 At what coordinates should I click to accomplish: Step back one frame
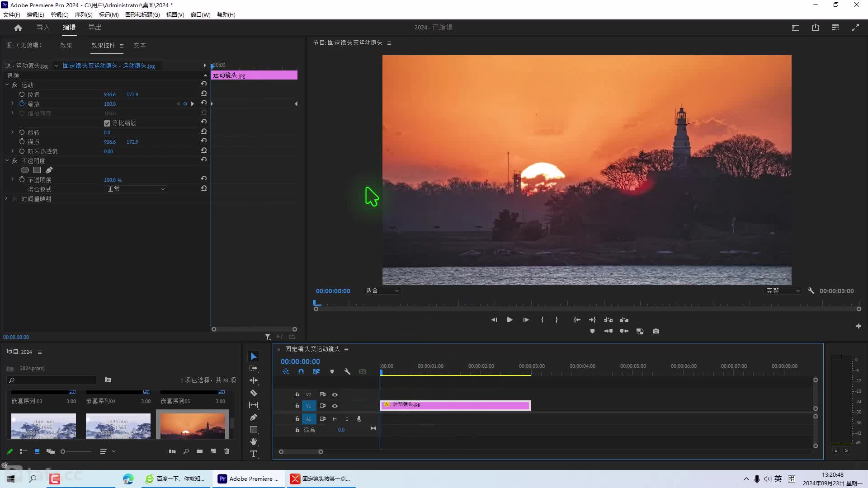pos(494,319)
